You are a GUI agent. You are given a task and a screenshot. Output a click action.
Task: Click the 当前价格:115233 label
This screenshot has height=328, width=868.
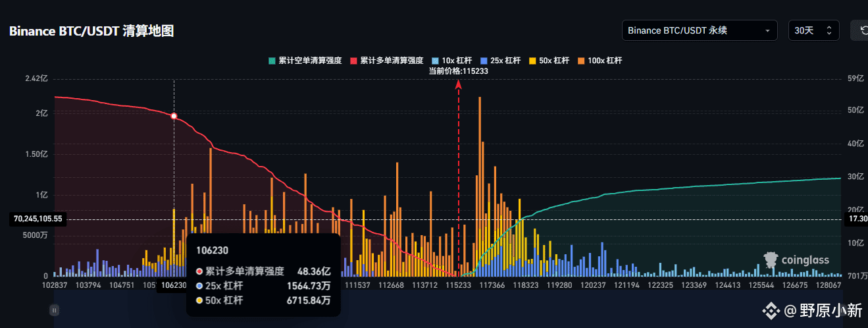pyautogui.click(x=458, y=71)
